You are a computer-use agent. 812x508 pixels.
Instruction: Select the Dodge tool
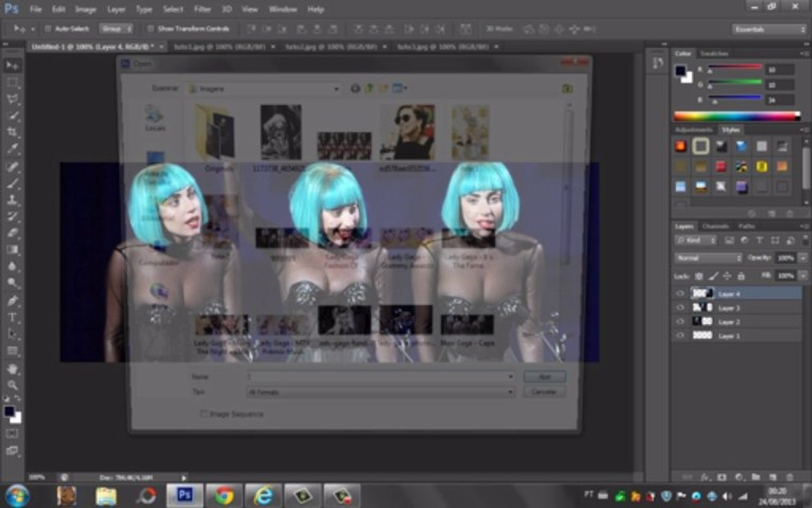pyautogui.click(x=13, y=282)
